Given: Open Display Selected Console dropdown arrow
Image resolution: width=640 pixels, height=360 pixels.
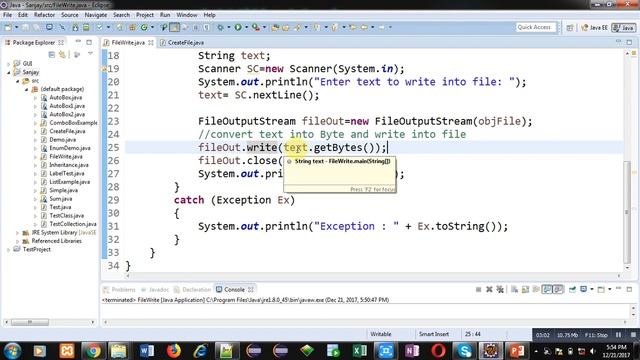Looking at the screenshot, I should pos(592,289).
